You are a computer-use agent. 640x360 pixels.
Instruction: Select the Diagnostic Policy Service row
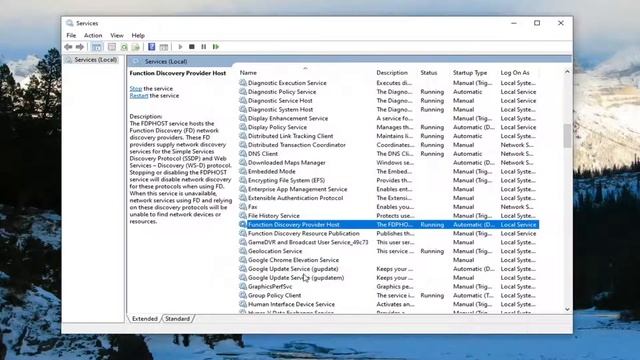[388, 92]
